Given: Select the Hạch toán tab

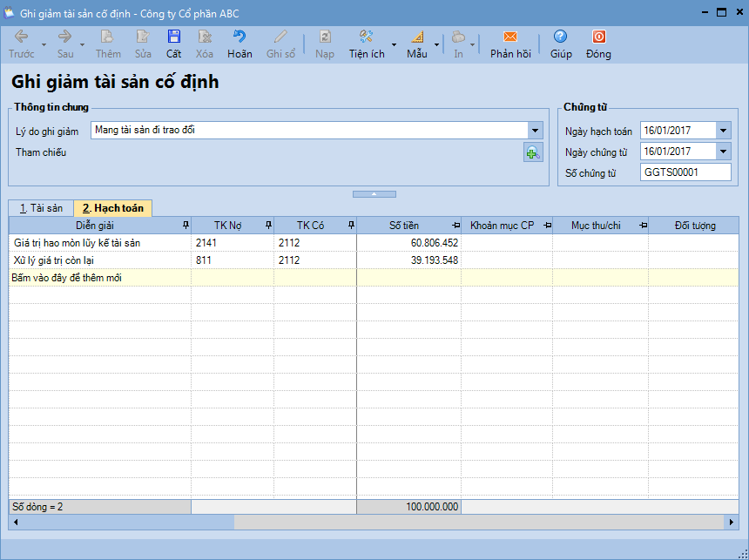Looking at the screenshot, I should pos(113,208).
